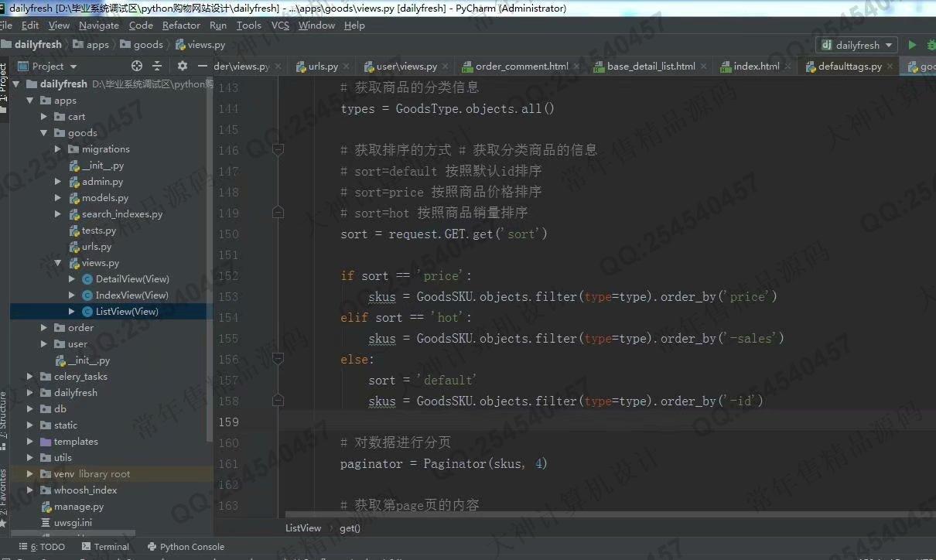Image resolution: width=936 pixels, height=560 pixels.
Task: Expand the migrations folder
Action: pyautogui.click(x=58, y=149)
